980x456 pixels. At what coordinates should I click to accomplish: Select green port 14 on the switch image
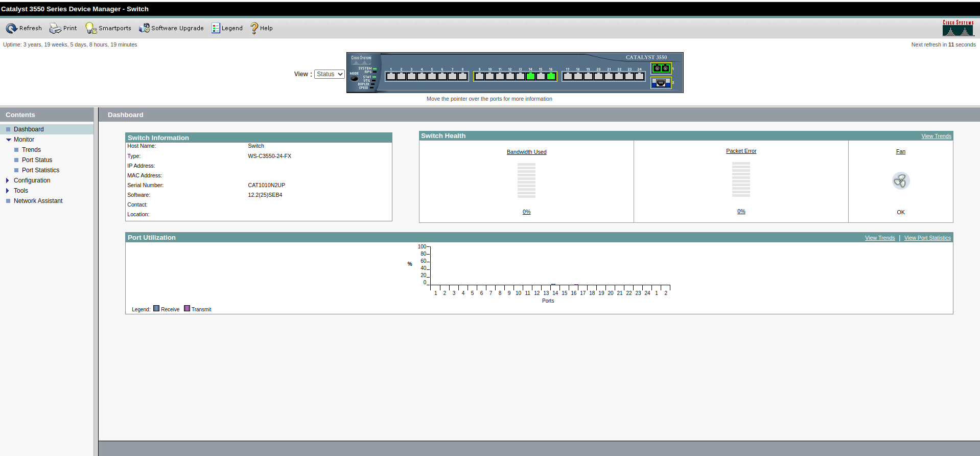530,76
